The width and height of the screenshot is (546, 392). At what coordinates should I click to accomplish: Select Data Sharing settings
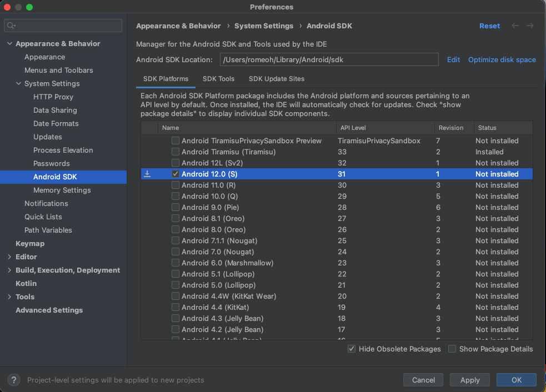click(55, 110)
